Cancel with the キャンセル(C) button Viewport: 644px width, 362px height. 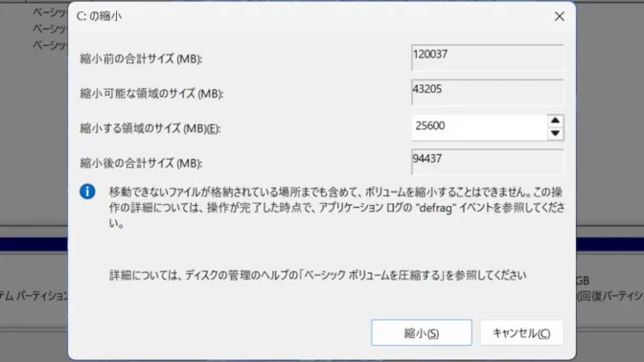(x=521, y=332)
